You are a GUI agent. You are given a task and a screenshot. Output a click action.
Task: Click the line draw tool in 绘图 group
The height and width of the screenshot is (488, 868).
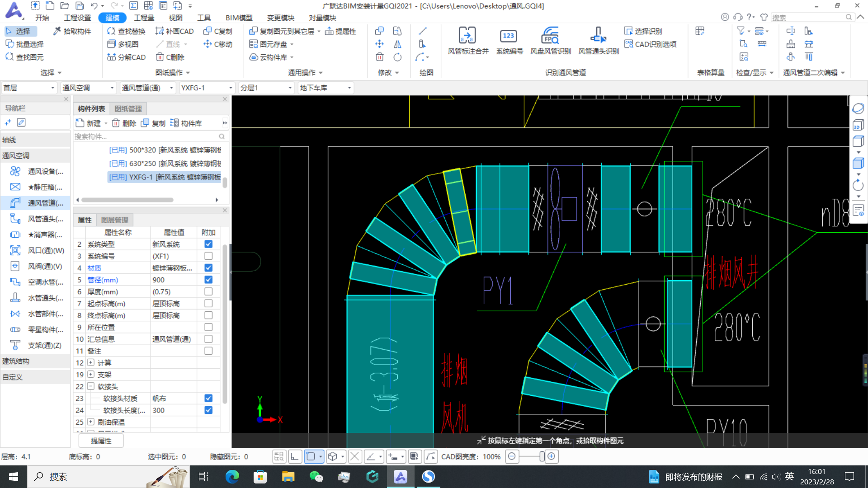[423, 31]
